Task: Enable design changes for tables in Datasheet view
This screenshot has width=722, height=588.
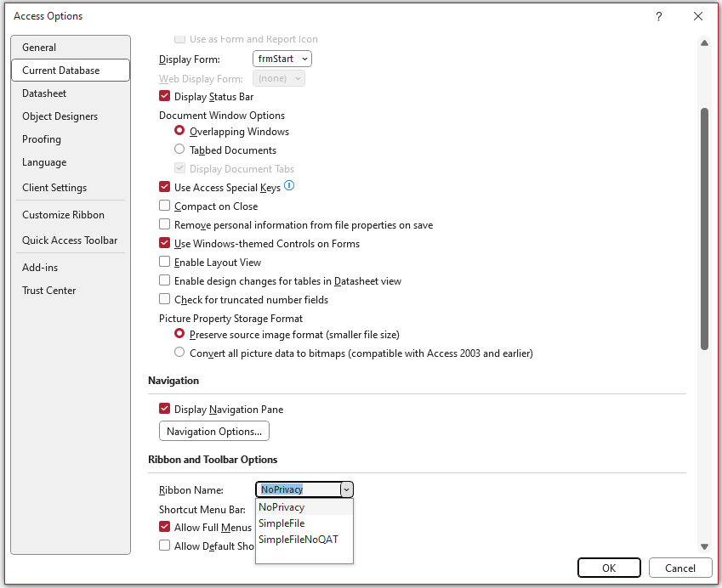Action: click(164, 280)
